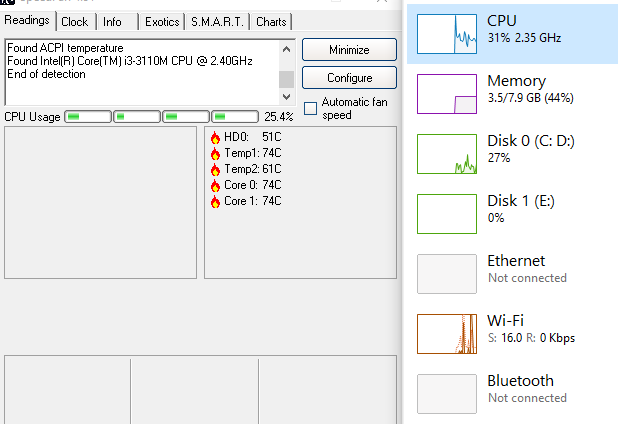Click the flame icon beside HD0
620x424 pixels.
tap(215, 138)
